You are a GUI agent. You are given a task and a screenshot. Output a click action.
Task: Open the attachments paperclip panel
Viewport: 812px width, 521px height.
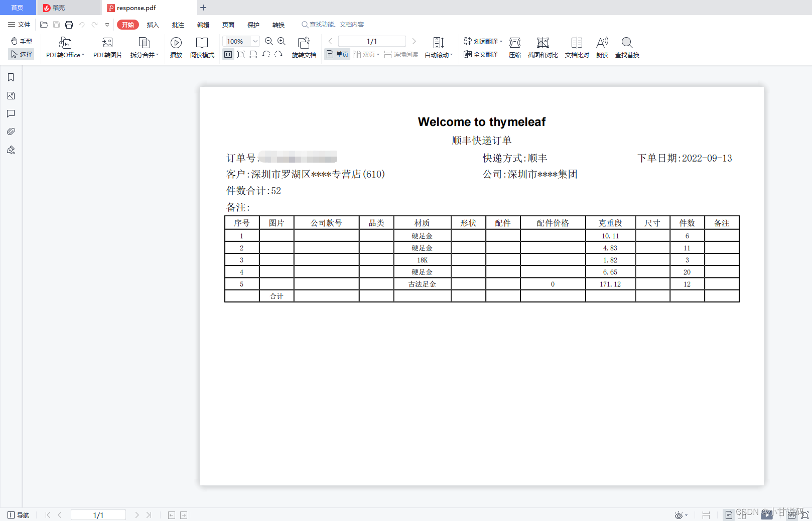(x=11, y=132)
